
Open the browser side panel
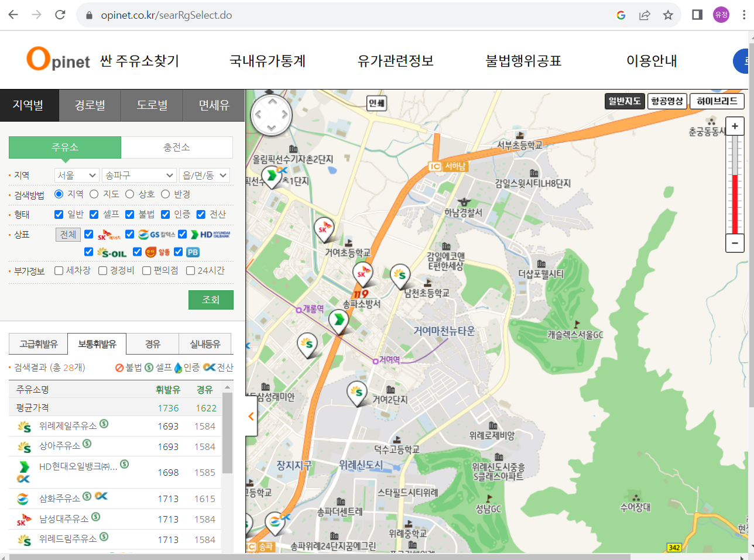pyautogui.click(x=697, y=15)
